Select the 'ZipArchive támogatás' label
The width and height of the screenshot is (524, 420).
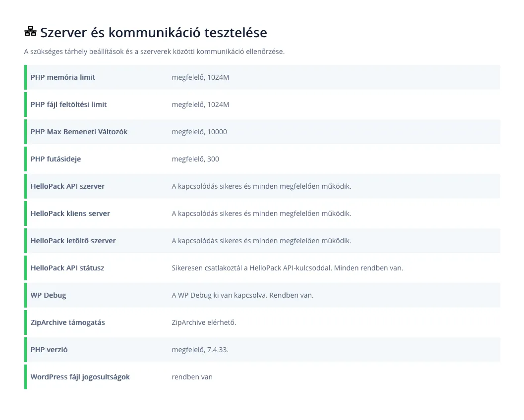pos(68,322)
